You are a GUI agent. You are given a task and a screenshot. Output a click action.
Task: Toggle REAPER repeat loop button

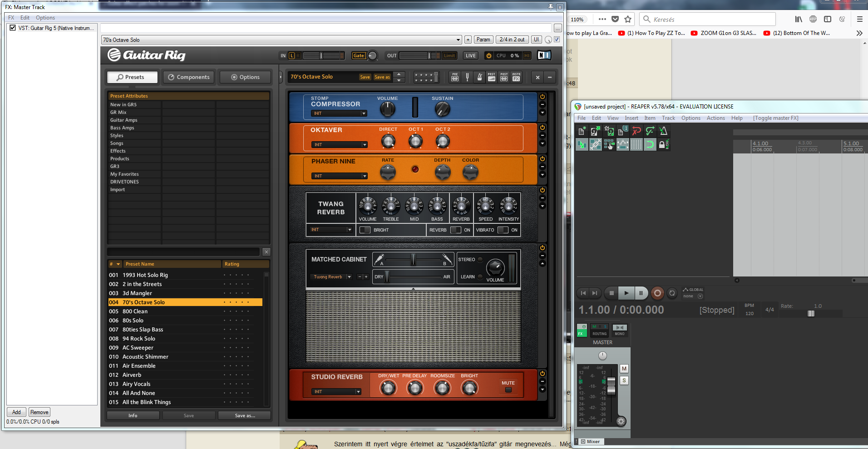pos(672,293)
